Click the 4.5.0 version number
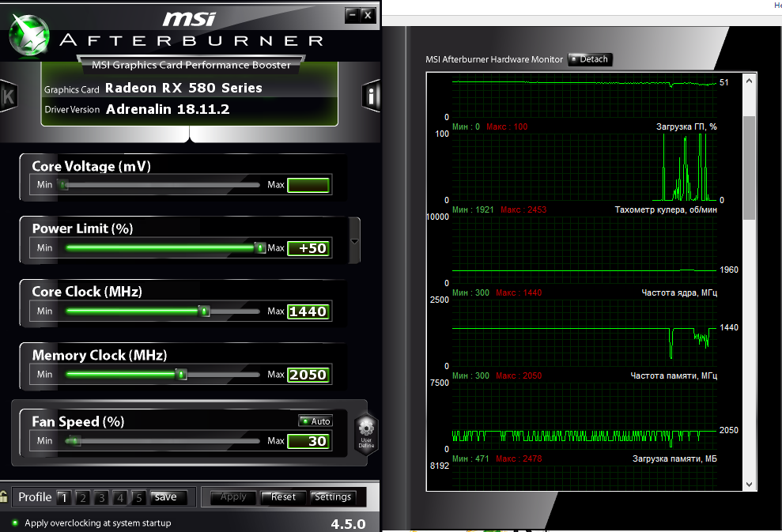The width and height of the screenshot is (782, 532). click(x=348, y=524)
